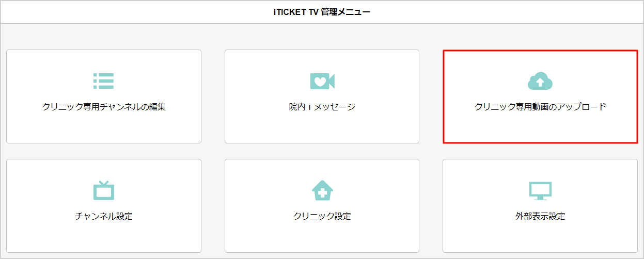Click the video camera heart icon
Screen dimensions: 644x259
coord(322,81)
